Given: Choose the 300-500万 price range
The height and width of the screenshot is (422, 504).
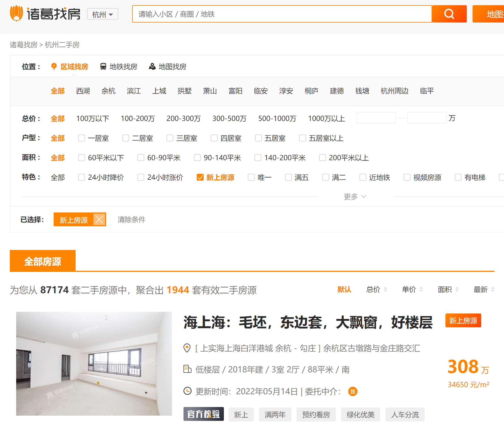Looking at the screenshot, I should pos(229,118).
